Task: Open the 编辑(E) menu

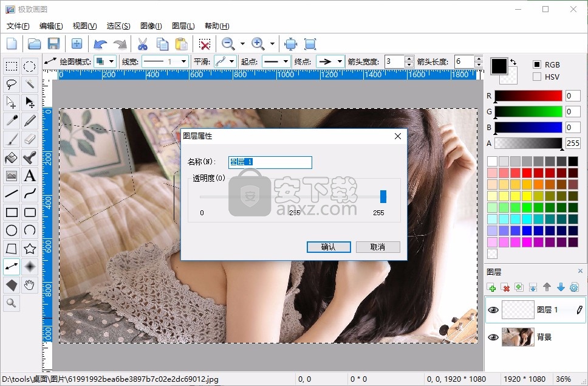Action: coord(51,26)
